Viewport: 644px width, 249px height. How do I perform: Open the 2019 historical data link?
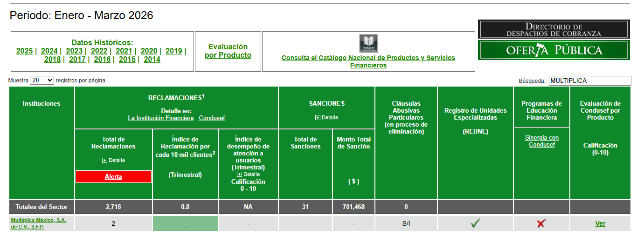[174, 51]
